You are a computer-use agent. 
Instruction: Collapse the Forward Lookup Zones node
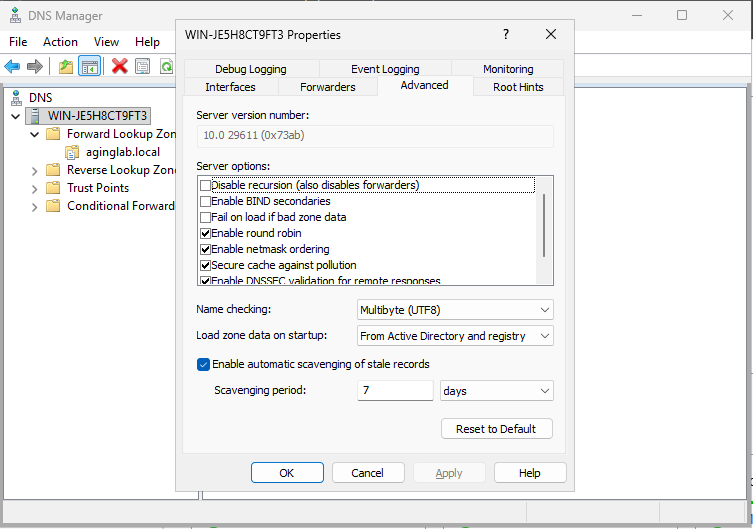[x=35, y=134]
